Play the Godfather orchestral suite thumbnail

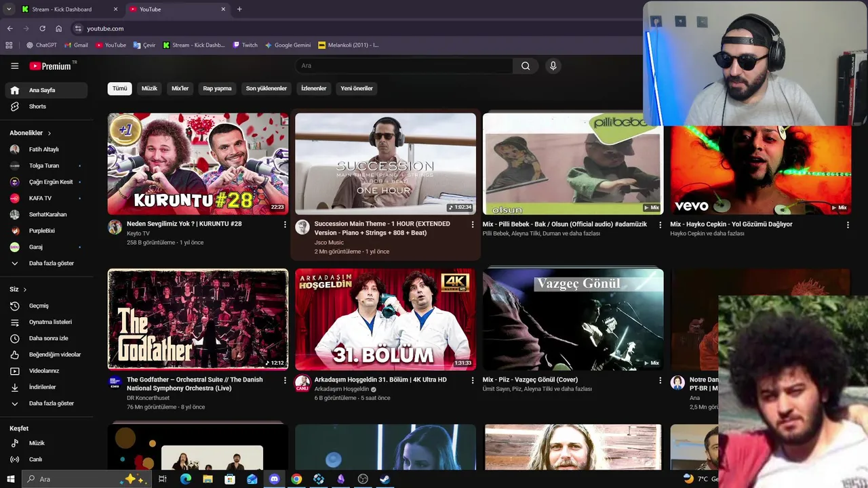click(198, 319)
